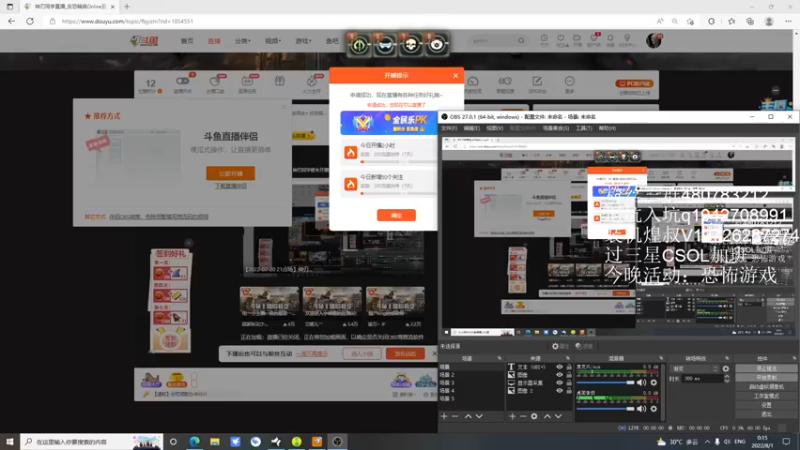The width and height of the screenshot is (800, 450).
Task: Start OBS virtual camera button
Action: pos(766,387)
